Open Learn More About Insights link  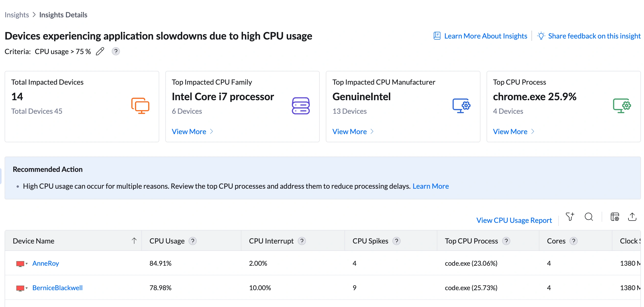[486, 36]
